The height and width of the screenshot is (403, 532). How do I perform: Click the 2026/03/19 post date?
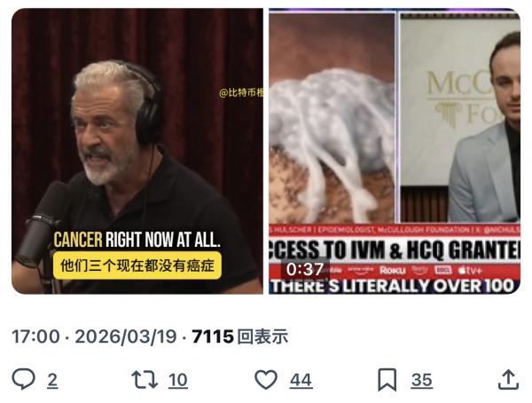126,336
